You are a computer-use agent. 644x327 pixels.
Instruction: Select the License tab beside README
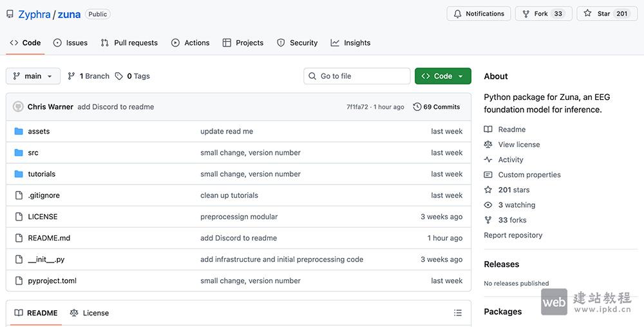pos(90,313)
